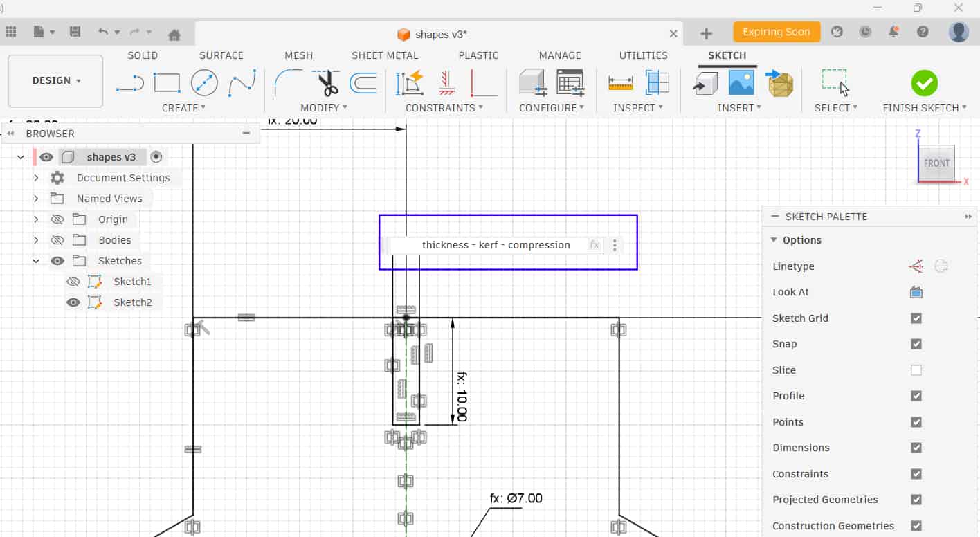
Task: Set linetype to construction in Sketch Palette
Action: 916,266
